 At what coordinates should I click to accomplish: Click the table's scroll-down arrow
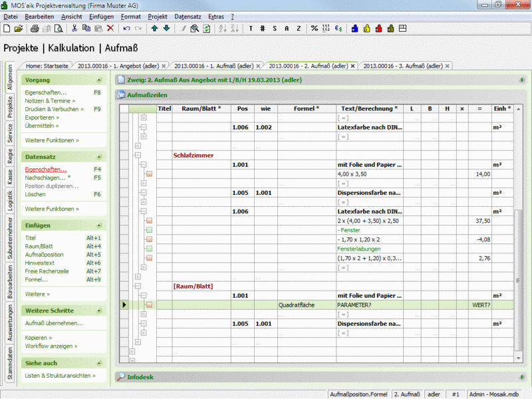tap(518, 358)
